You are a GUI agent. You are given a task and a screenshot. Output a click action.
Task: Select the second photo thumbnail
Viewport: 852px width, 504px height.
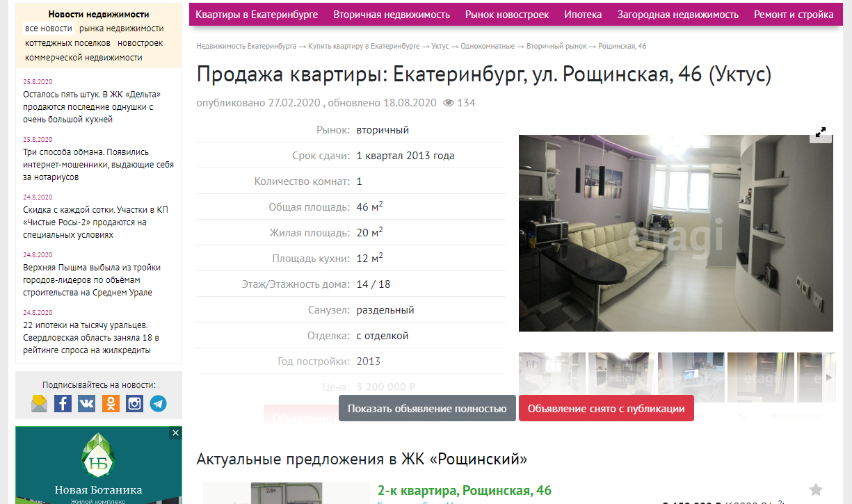click(622, 377)
